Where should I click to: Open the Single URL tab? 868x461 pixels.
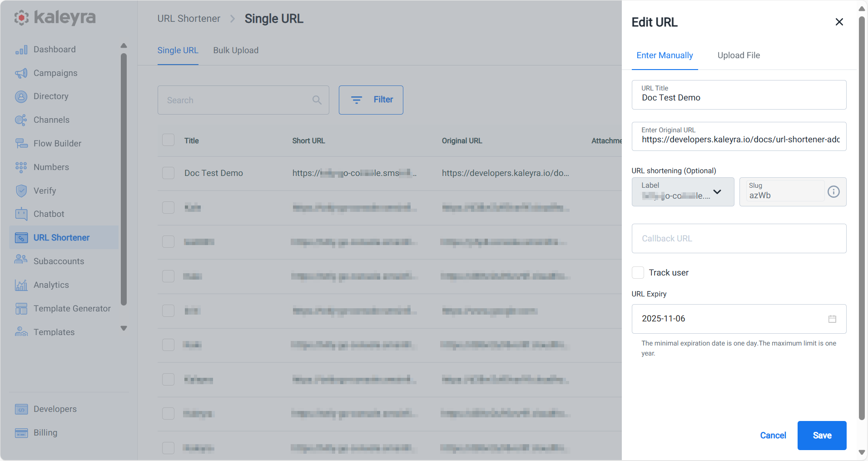coord(178,50)
